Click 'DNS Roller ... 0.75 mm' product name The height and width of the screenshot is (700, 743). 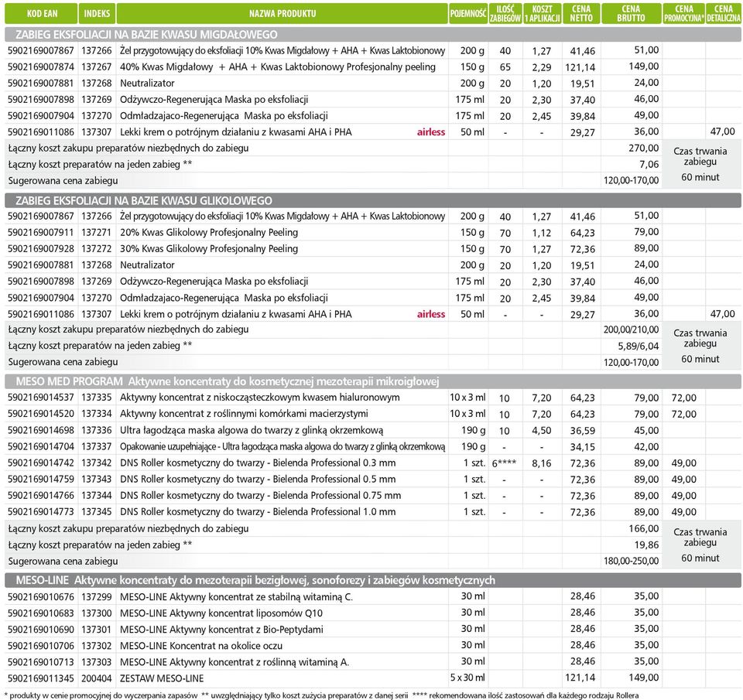click(261, 495)
